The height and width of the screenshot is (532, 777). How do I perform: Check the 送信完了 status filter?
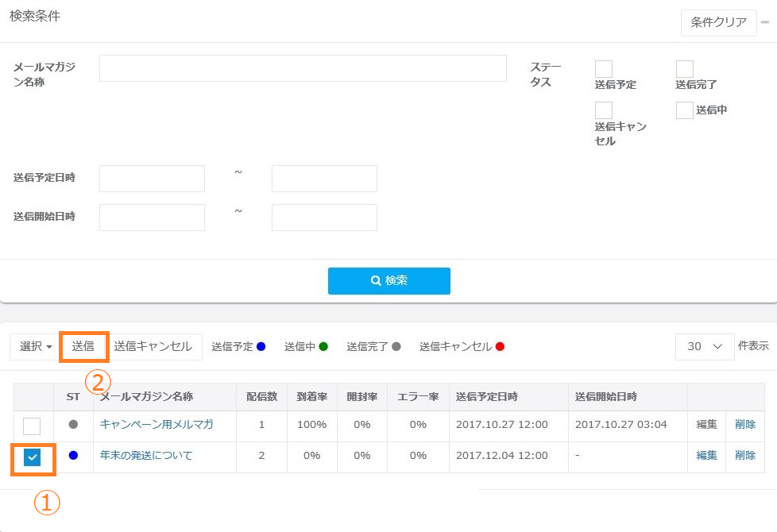[x=684, y=69]
